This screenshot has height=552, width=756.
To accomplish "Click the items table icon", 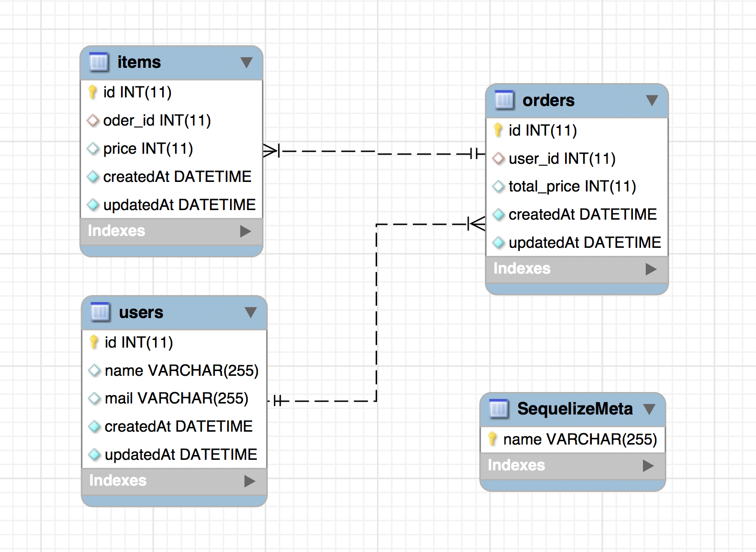I will [x=99, y=62].
